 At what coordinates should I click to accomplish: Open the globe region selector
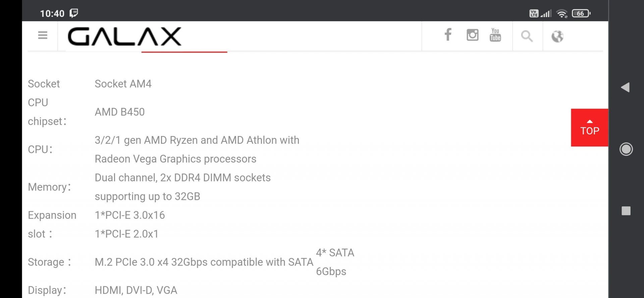point(557,36)
